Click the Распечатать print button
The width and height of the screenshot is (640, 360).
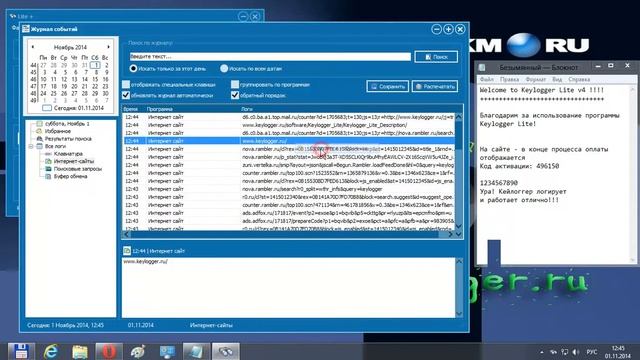435,87
